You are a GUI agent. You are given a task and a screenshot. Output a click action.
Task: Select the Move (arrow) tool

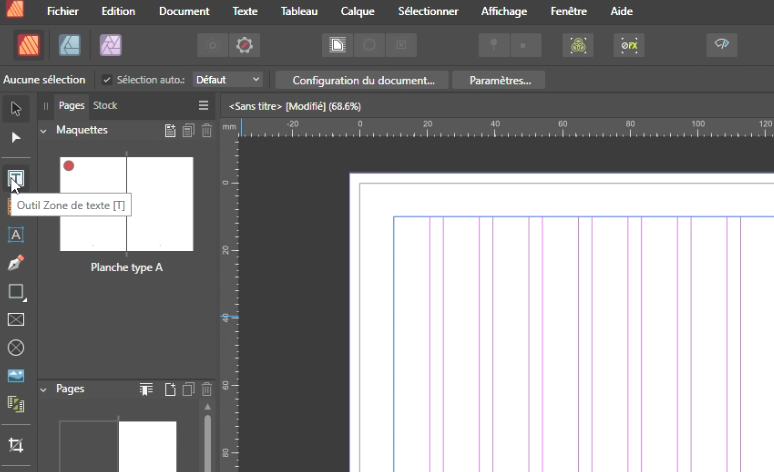[15, 108]
